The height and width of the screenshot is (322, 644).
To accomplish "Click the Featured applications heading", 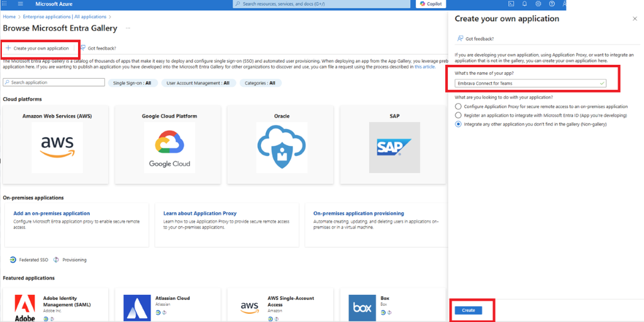I will click(x=29, y=278).
